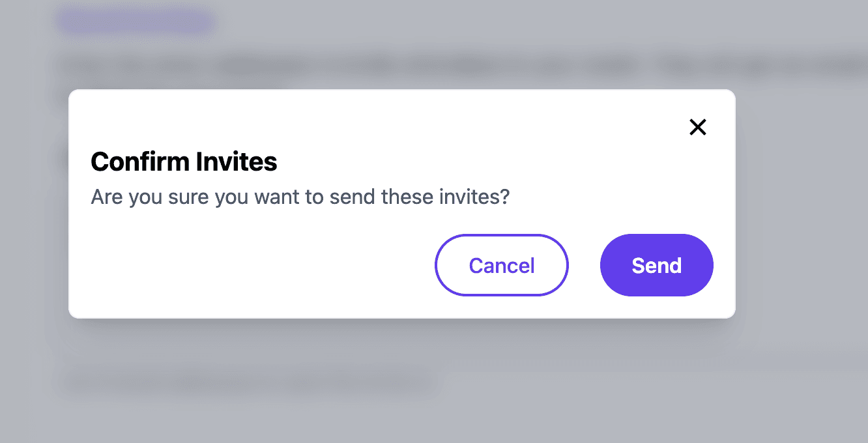Click the gray overlay right of the dialog
The width and height of the screenshot is (868, 443).
[x=802, y=208]
